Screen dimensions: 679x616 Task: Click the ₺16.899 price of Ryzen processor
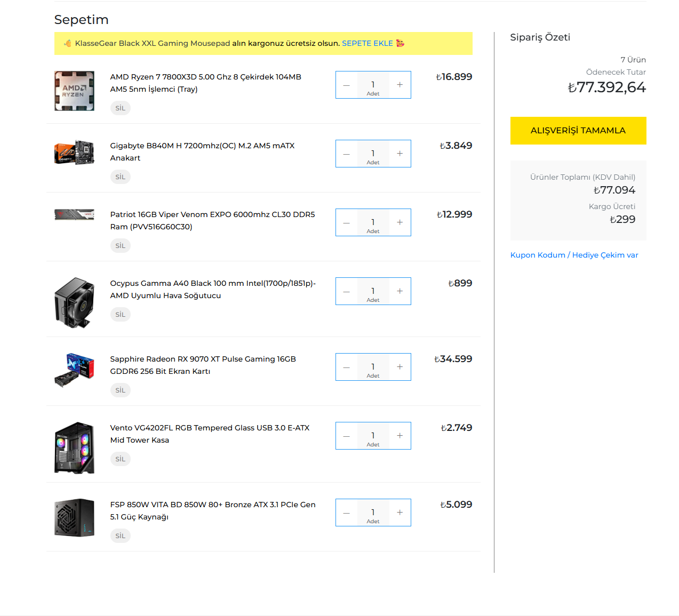click(454, 77)
